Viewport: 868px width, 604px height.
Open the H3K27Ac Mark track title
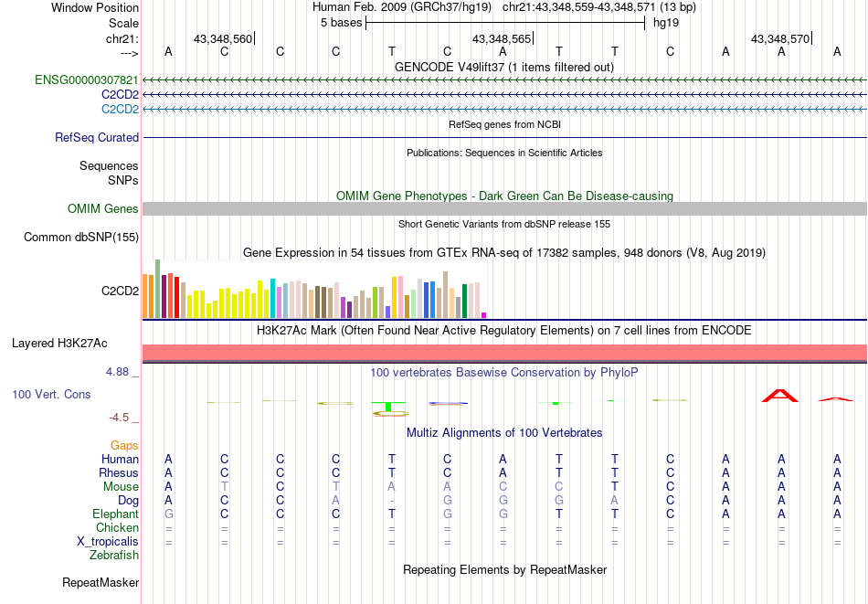click(x=504, y=331)
